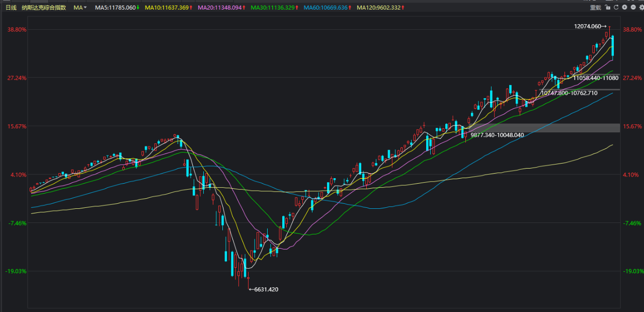Click the left axis -7.46% label
Viewport: 644px width, 312px height.
coord(17,223)
